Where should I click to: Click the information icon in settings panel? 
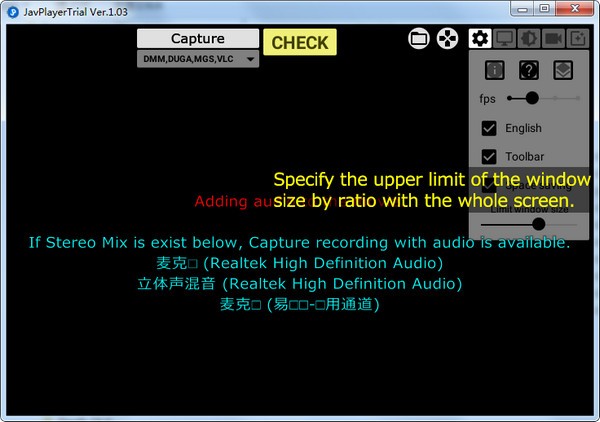tap(495, 70)
